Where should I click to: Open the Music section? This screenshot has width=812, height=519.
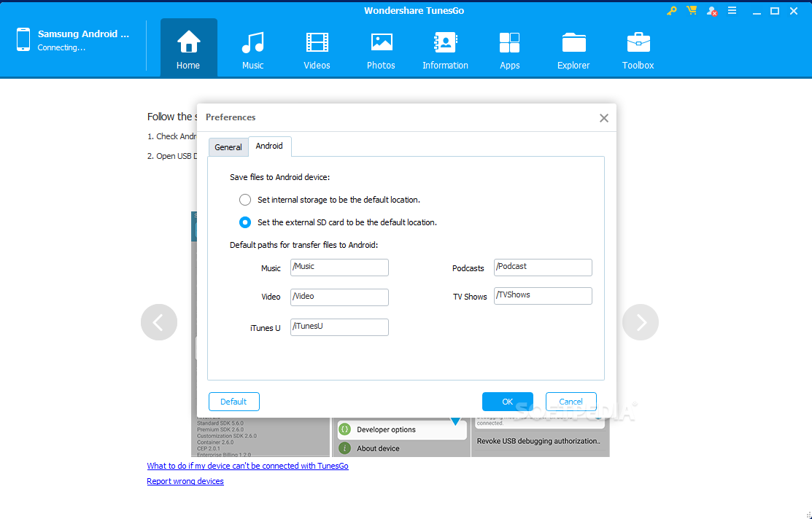[x=252, y=50]
